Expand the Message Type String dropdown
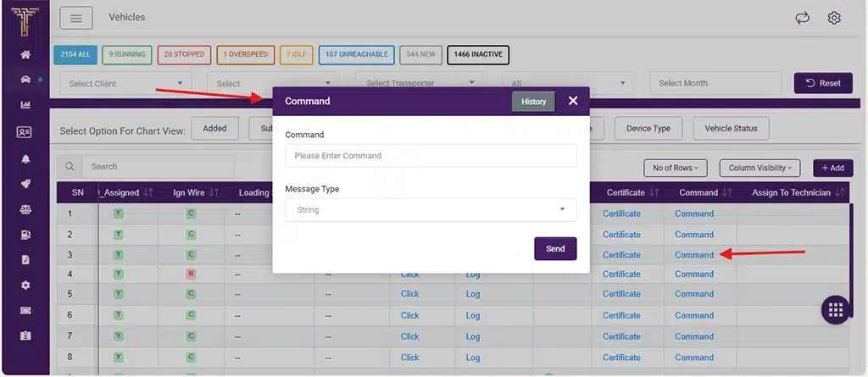The height and width of the screenshot is (377, 868). pyautogui.click(x=431, y=210)
